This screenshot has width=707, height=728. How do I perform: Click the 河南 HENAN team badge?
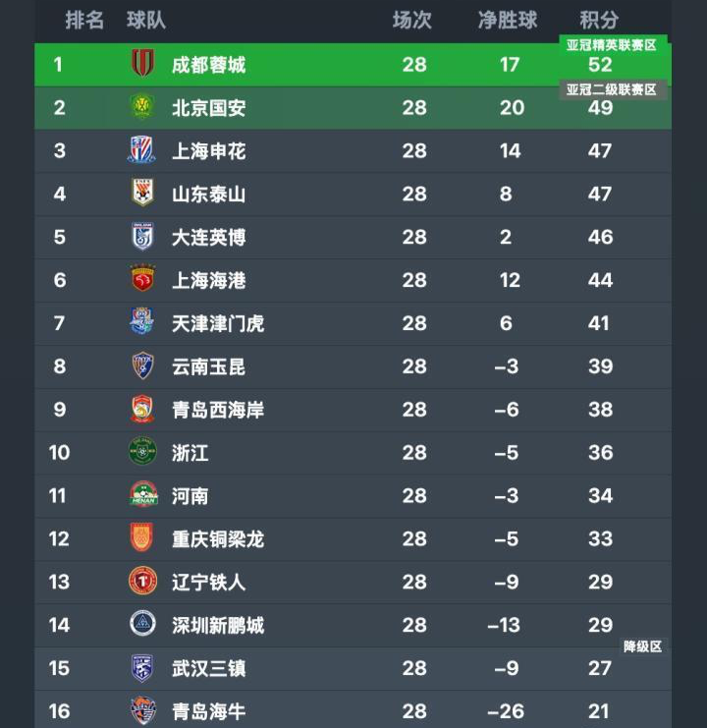[143, 493]
